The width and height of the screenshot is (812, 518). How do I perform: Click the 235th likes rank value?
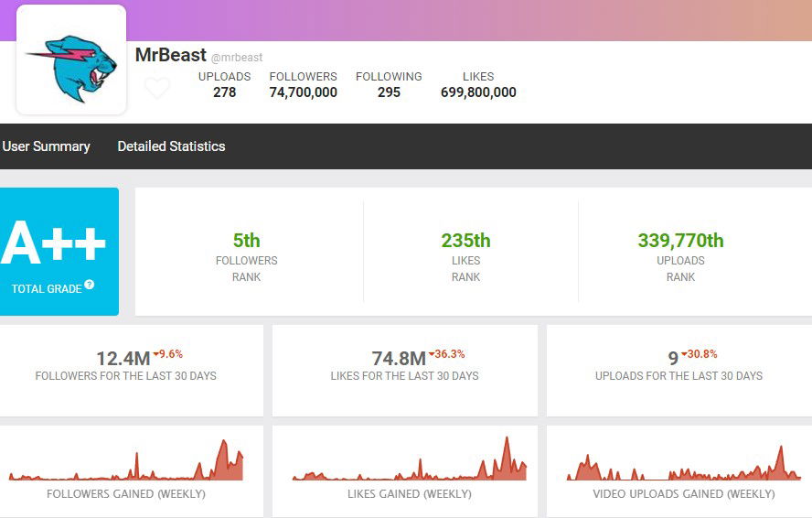[465, 241]
